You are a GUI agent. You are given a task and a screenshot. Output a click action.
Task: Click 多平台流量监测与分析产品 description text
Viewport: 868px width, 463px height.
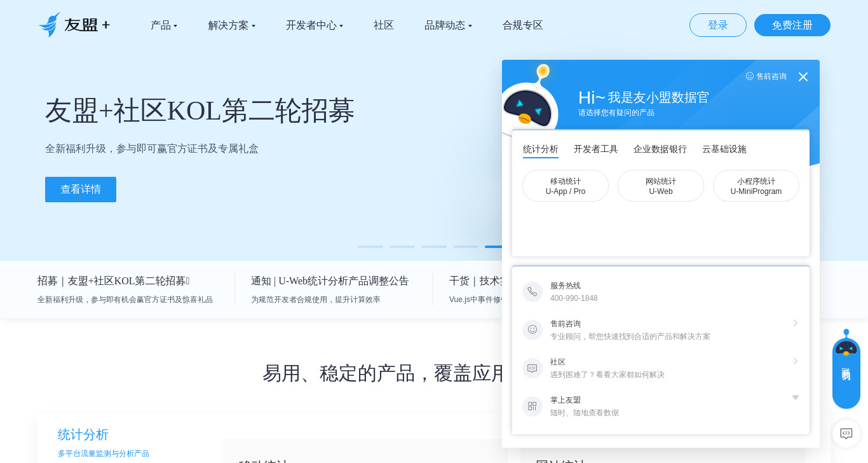click(104, 453)
